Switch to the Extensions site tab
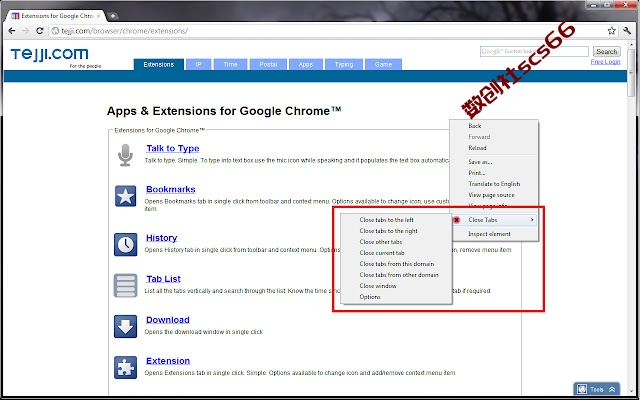The width and height of the screenshot is (640, 400). point(159,64)
